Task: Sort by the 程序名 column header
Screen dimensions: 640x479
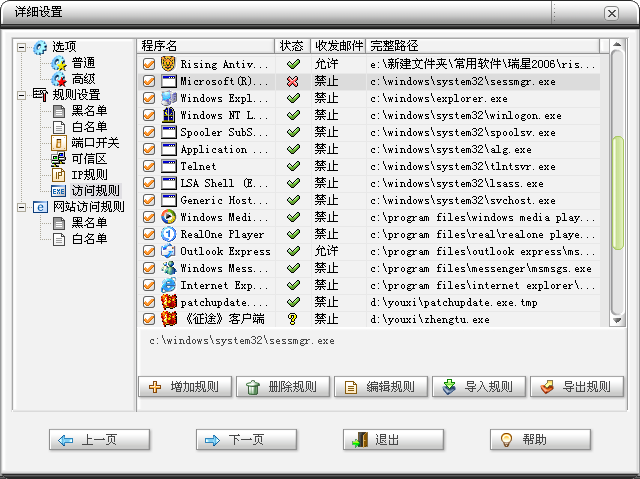Action: [206, 46]
